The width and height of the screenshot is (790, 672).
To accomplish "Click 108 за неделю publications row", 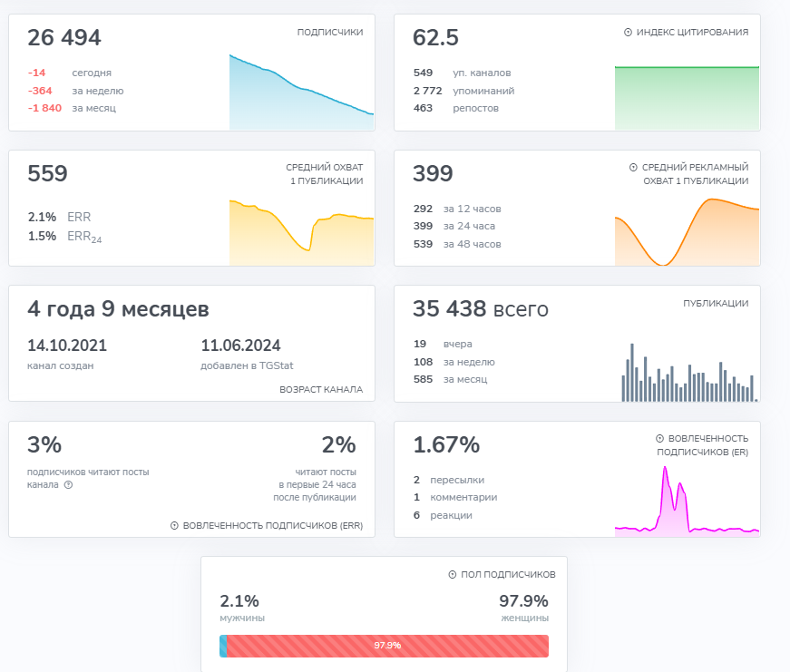I will click(x=454, y=362).
